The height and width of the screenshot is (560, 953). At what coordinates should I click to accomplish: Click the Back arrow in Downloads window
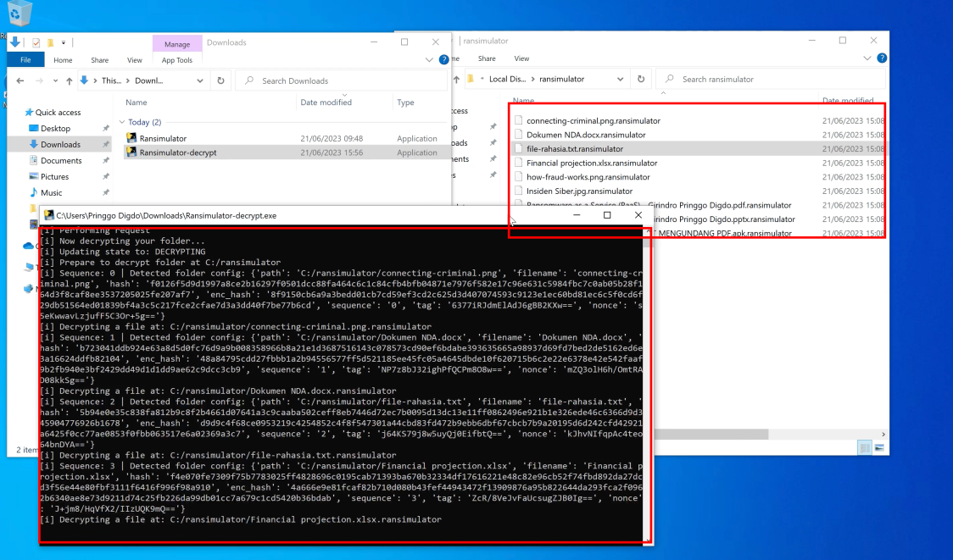(20, 80)
